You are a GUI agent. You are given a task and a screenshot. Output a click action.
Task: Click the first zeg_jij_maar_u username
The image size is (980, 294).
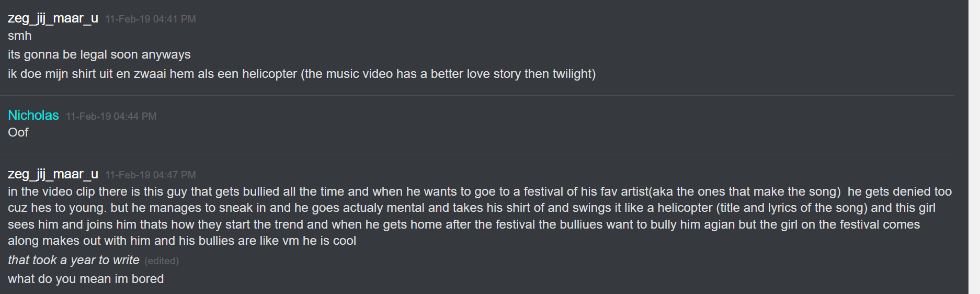tap(53, 18)
